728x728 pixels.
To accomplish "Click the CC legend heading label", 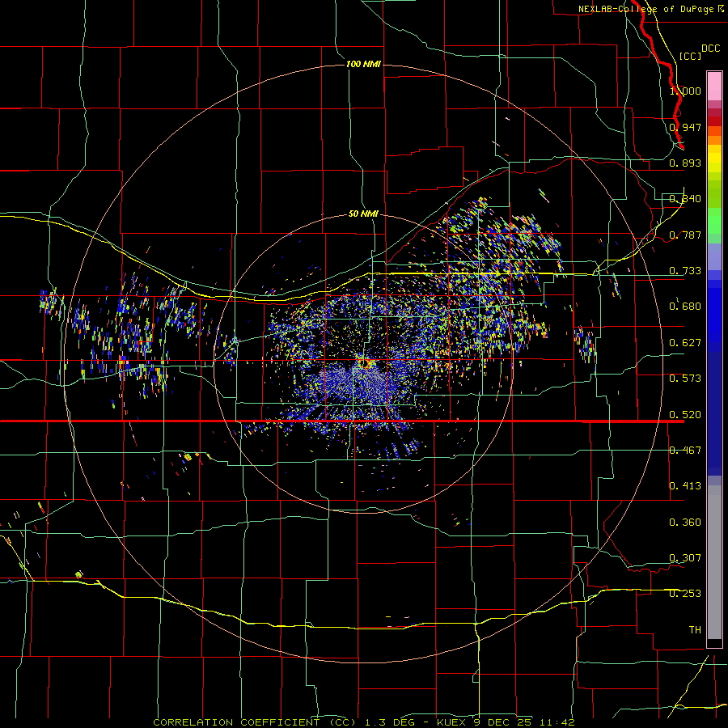I will pyautogui.click(x=690, y=56).
